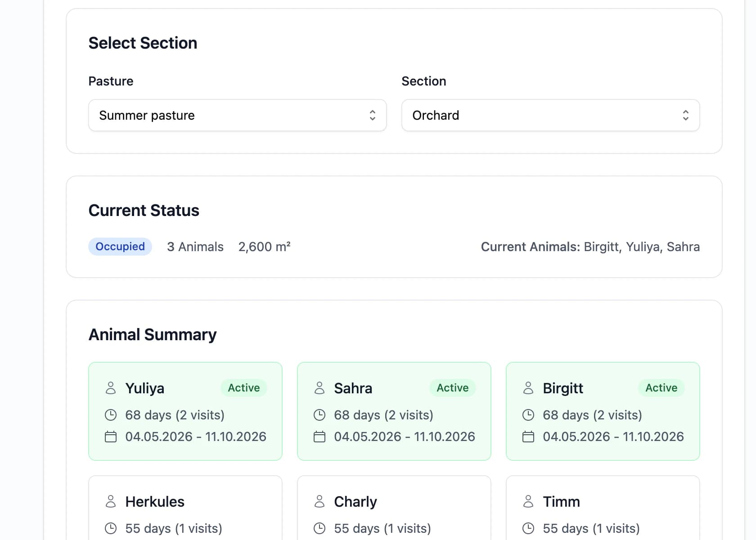Click the calendar icon in Yuliya's card
Screen dimensions: 756x540
click(x=111, y=436)
